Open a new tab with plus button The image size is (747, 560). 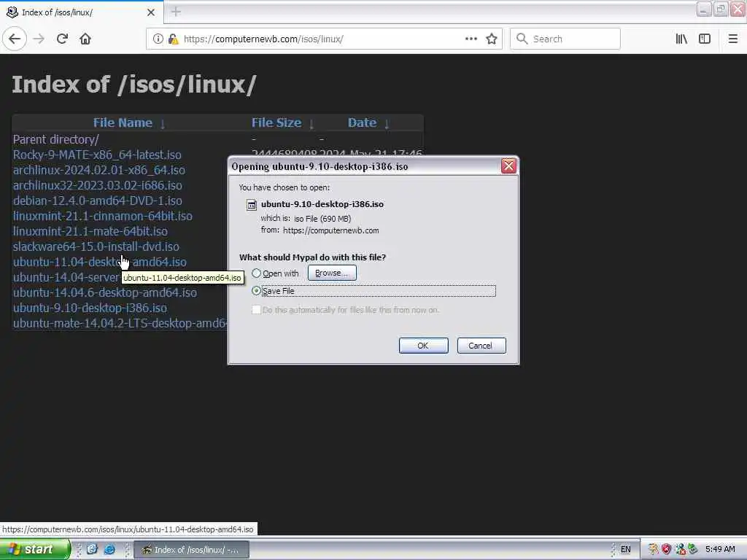click(176, 12)
